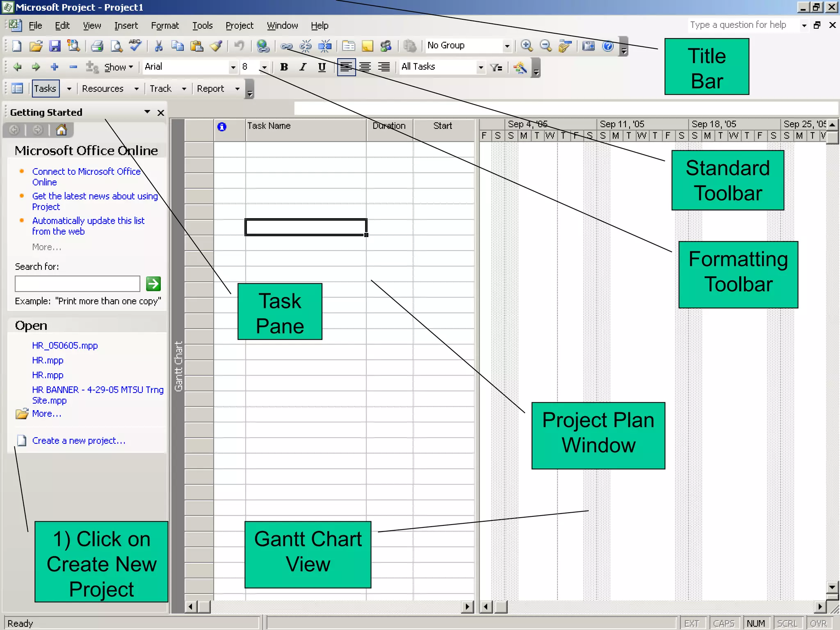840x630 pixels.
Task: Open the Insert menu
Action: click(126, 25)
